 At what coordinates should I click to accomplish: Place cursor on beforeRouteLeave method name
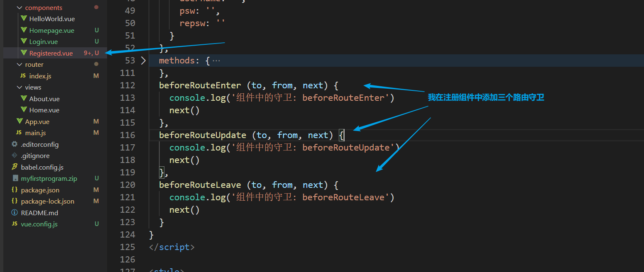(200, 185)
